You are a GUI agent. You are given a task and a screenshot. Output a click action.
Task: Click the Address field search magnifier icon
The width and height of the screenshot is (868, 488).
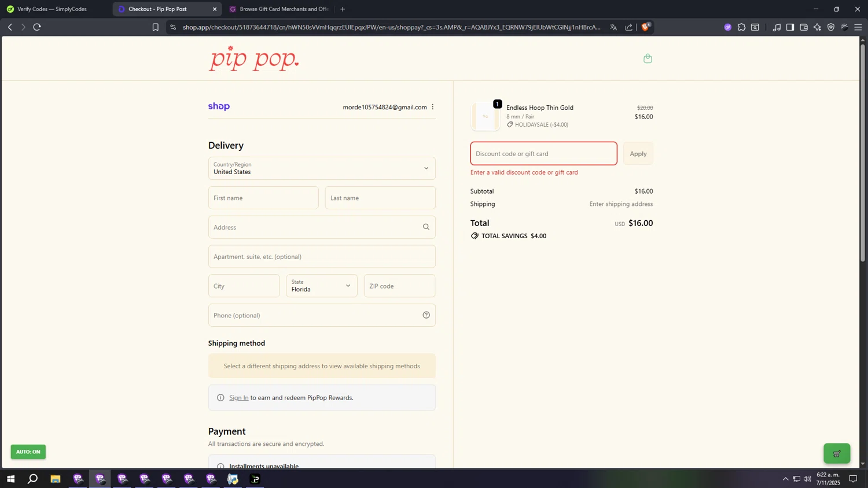click(426, 227)
